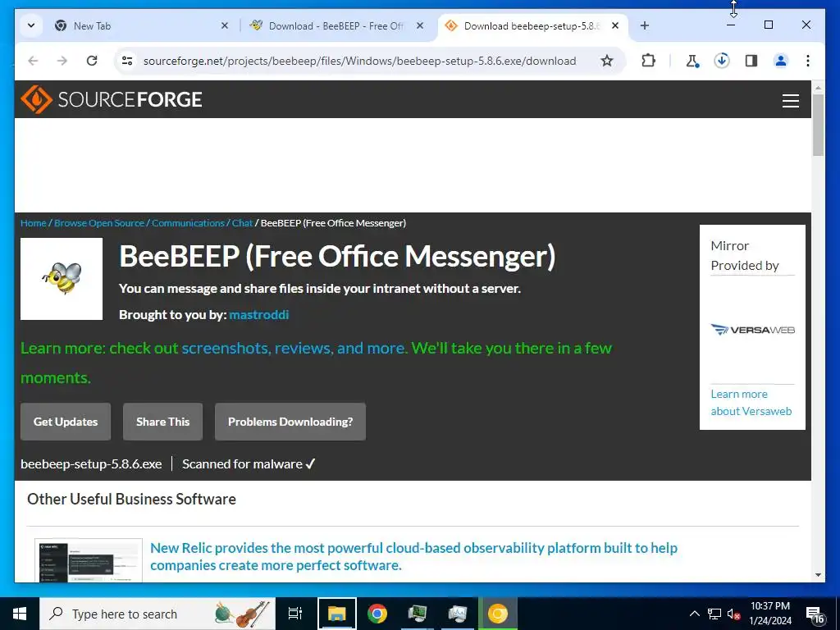Open the Communications breadcrumb link
Viewport: 840px width, 630px height.
(188, 223)
